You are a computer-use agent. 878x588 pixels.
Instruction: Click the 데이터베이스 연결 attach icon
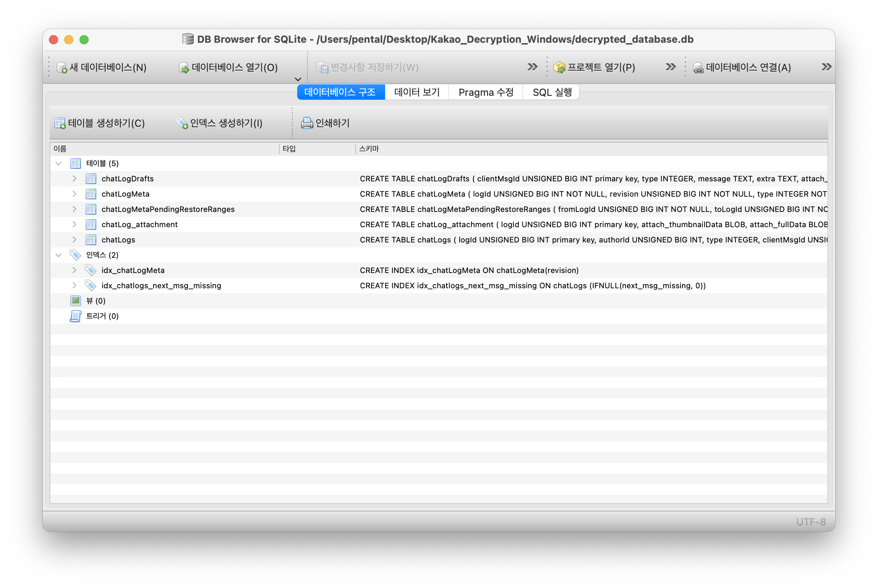[x=698, y=68]
